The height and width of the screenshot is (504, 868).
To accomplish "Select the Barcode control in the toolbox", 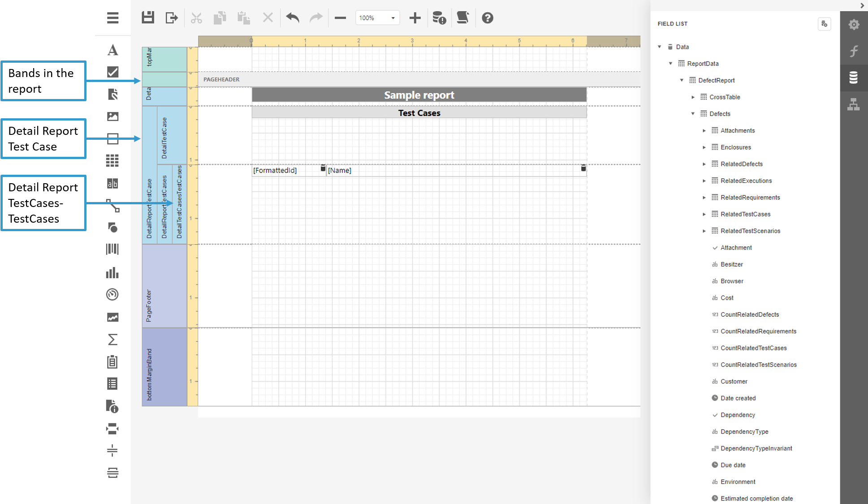I will (x=112, y=250).
